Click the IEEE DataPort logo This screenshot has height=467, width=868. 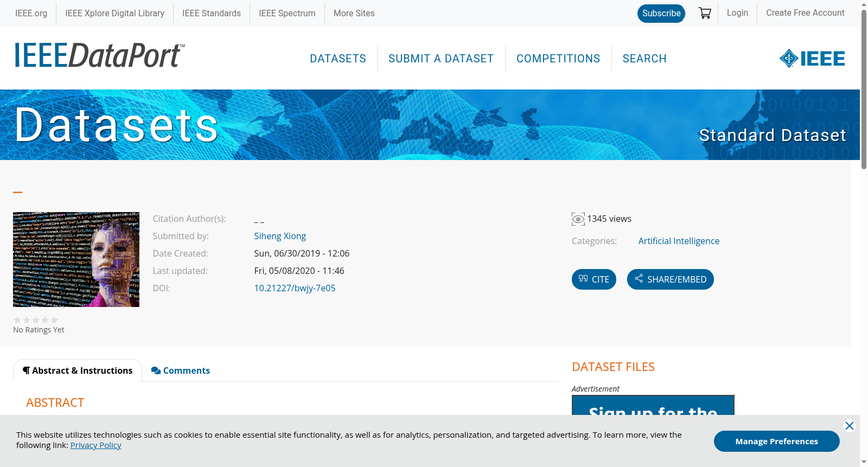99,55
